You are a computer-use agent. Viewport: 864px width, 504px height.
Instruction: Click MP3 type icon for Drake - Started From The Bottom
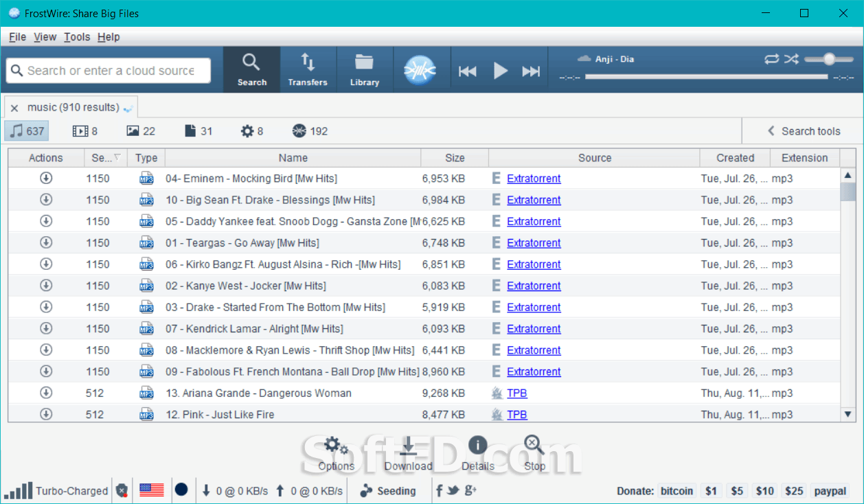coord(146,307)
